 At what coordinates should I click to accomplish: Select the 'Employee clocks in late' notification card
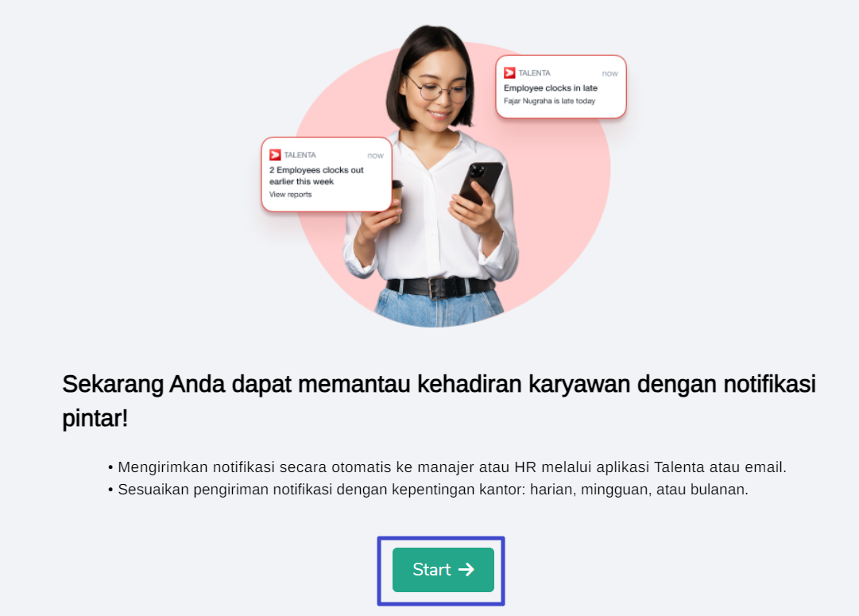point(561,87)
